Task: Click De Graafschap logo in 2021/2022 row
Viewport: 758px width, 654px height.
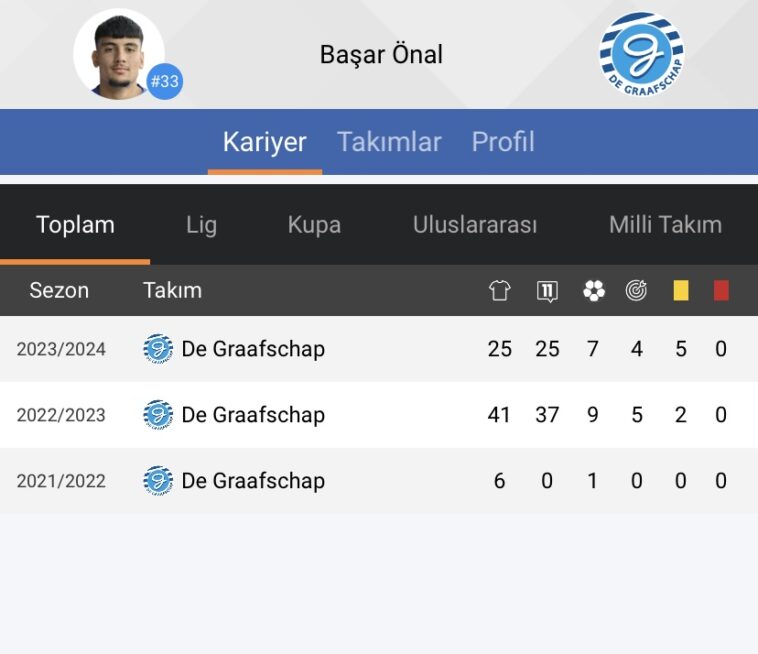Action: [x=158, y=480]
